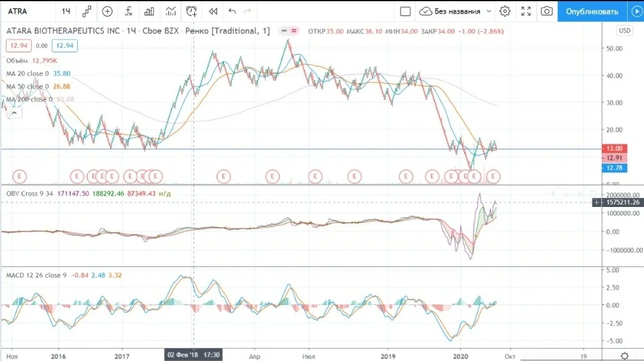Redo the chart action
Image resolution: width=644 pixels, height=361 pixels.
(x=247, y=11)
